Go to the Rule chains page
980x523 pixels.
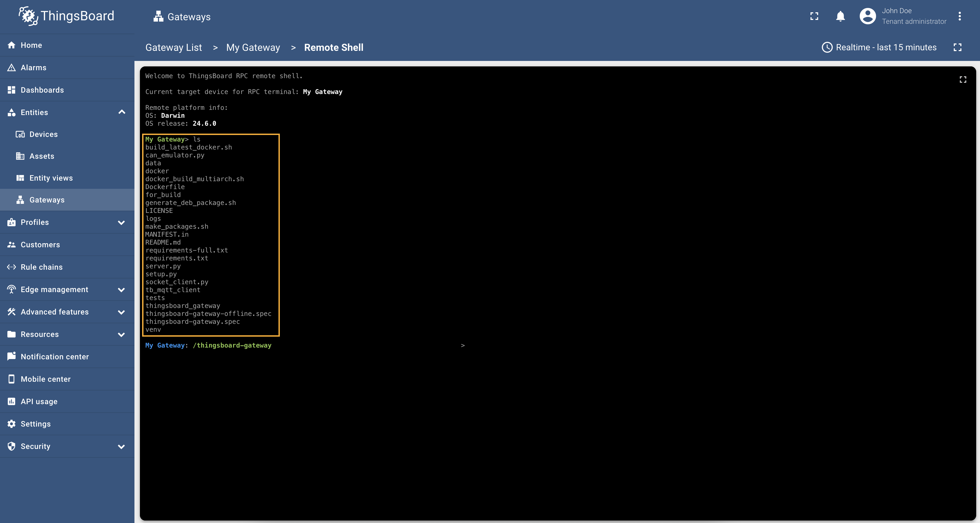pyautogui.click(x=42, y=267)
